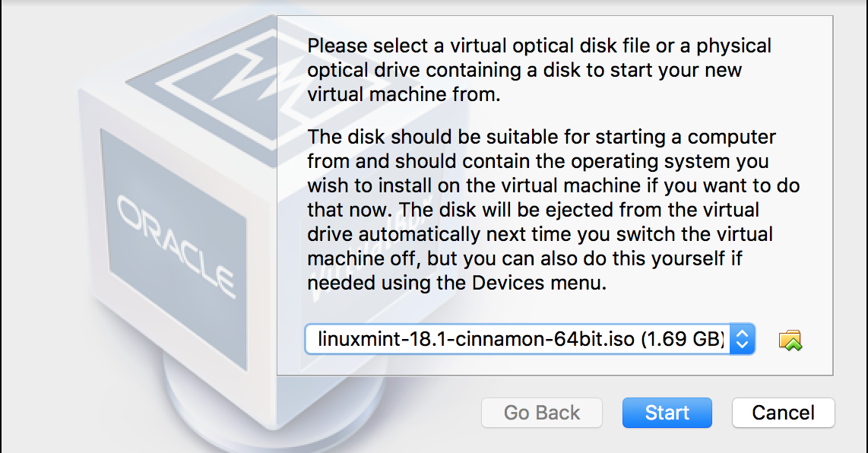Select the '(1.69 GB)' size text in the combo box
This screenshot has width=868, height=453.
(x=683, y=339)
